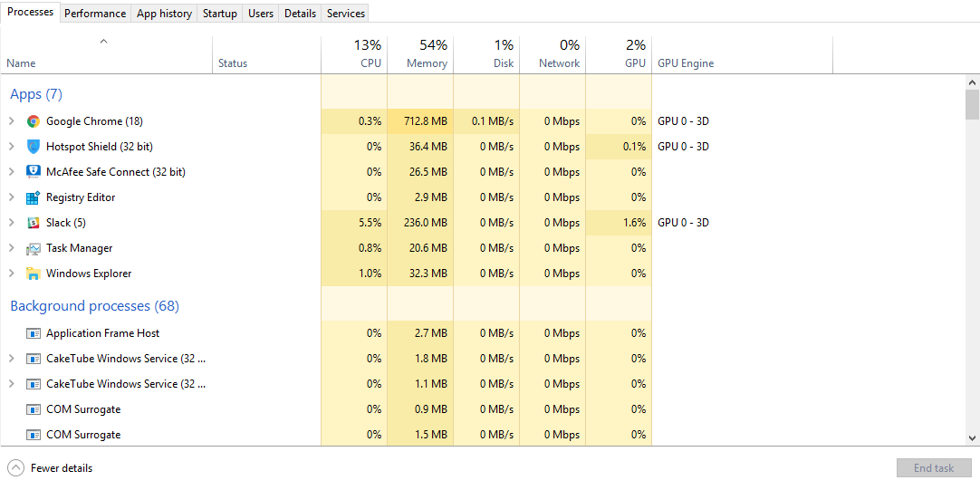Expand the Task Manager entry
This screenshot has width=980, height=490.
tap(11, 248)
